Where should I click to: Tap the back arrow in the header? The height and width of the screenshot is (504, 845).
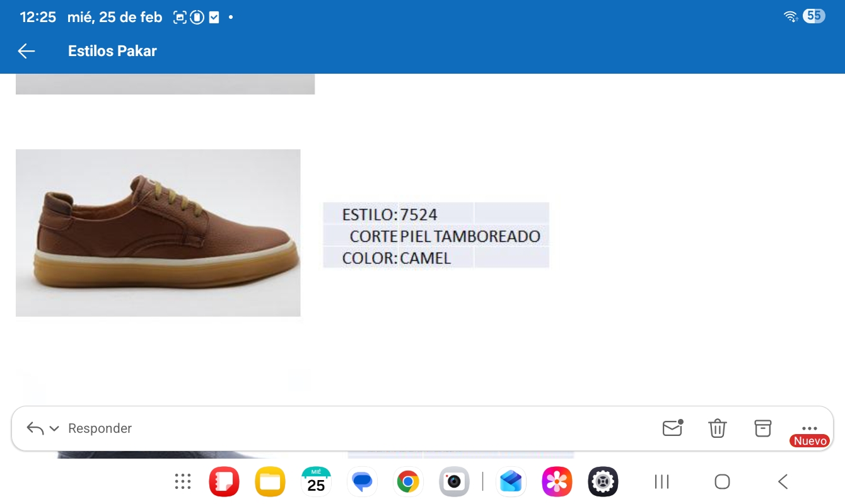(x=26, y=51)
